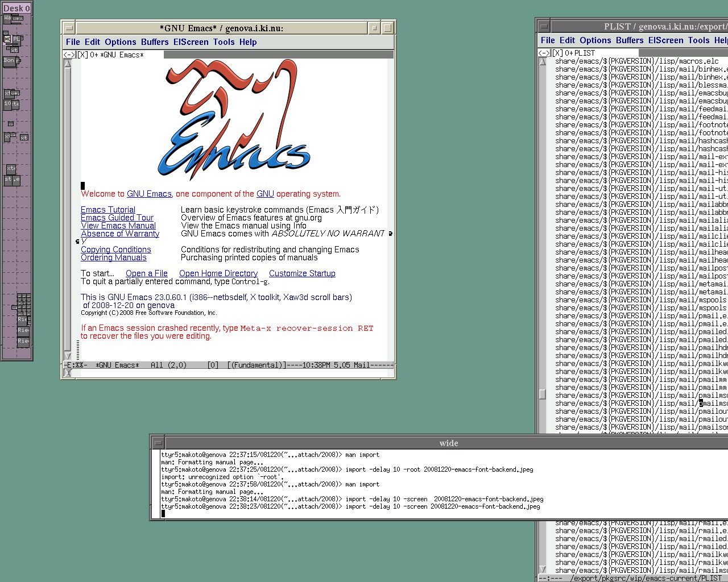Click the 'macros.elc' row in PLIST buffer
The width and height of the screenshot is (728, 582).
click(637, 61)
